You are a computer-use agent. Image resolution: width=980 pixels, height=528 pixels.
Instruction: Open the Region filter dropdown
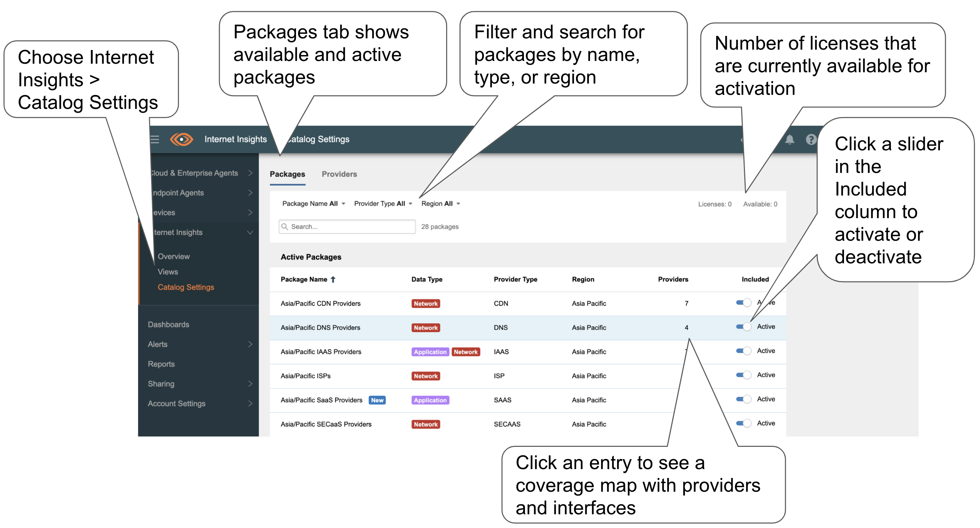tap(441, 204)
